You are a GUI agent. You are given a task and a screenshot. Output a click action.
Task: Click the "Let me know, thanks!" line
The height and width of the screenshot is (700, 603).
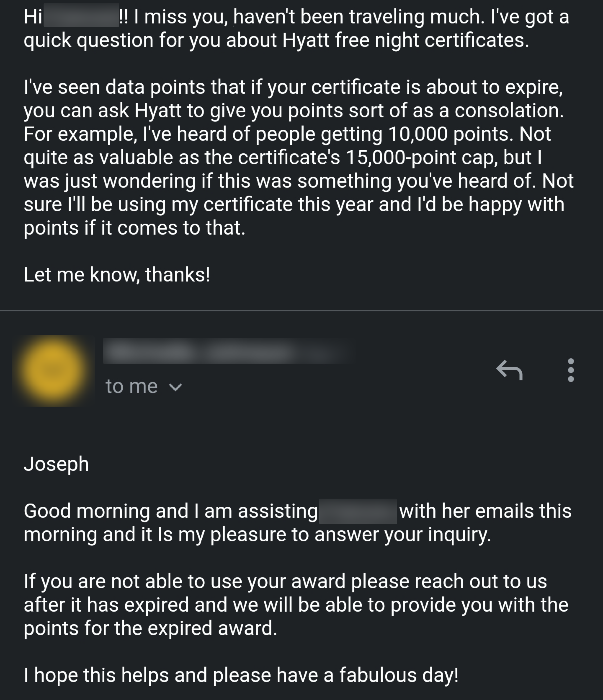117,274
